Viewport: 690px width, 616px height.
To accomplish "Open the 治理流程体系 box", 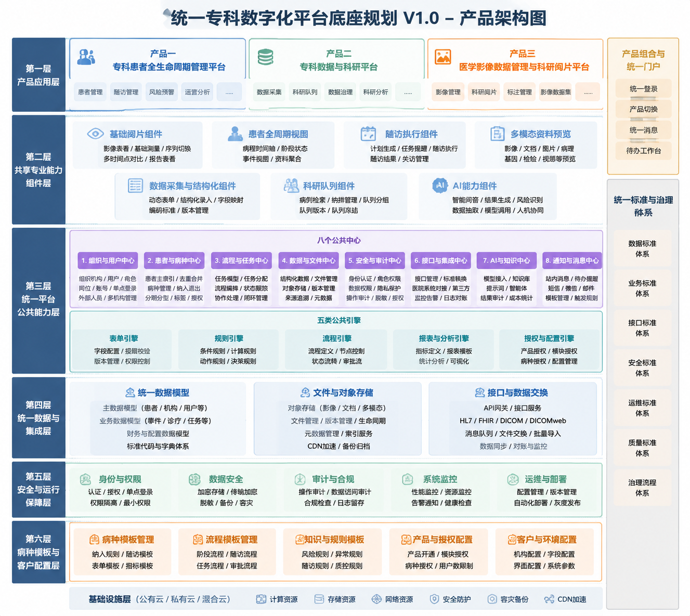I will pos(642,488).
